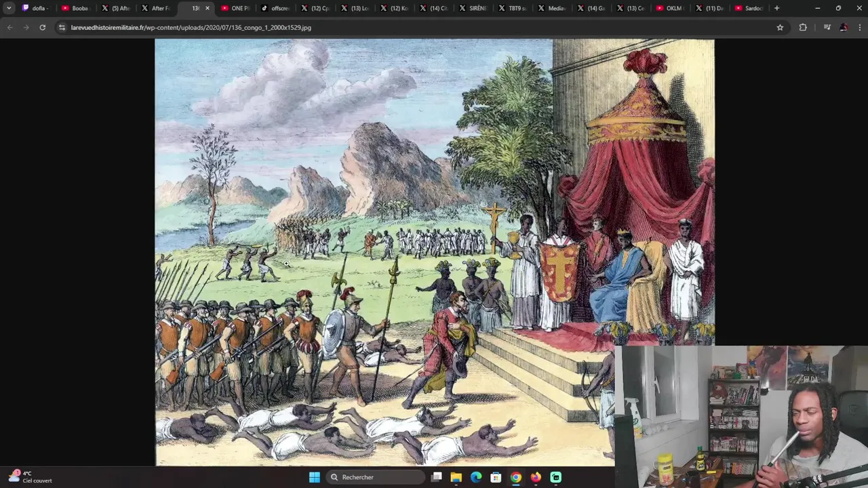This screenshot has height=488, width=868.
Task: Open the 'offscre' TikTok tab
Action: [275, 8]
